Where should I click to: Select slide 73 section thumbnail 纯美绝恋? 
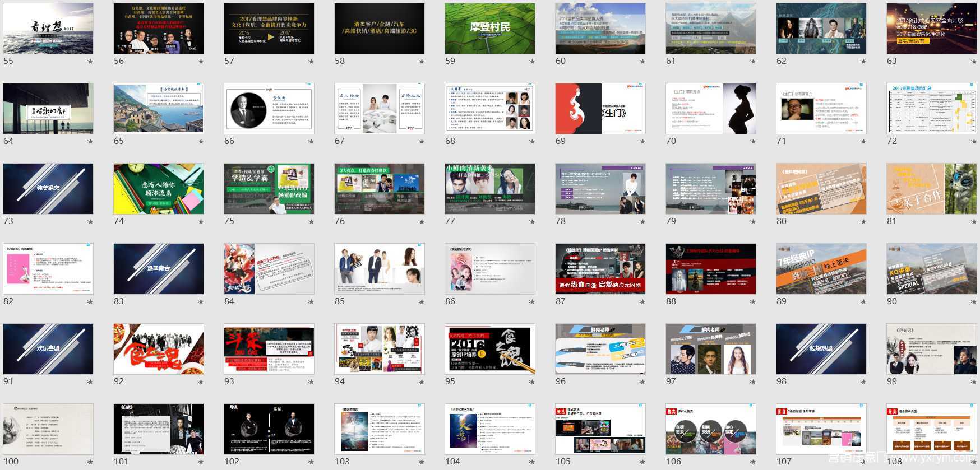[48, 189]
